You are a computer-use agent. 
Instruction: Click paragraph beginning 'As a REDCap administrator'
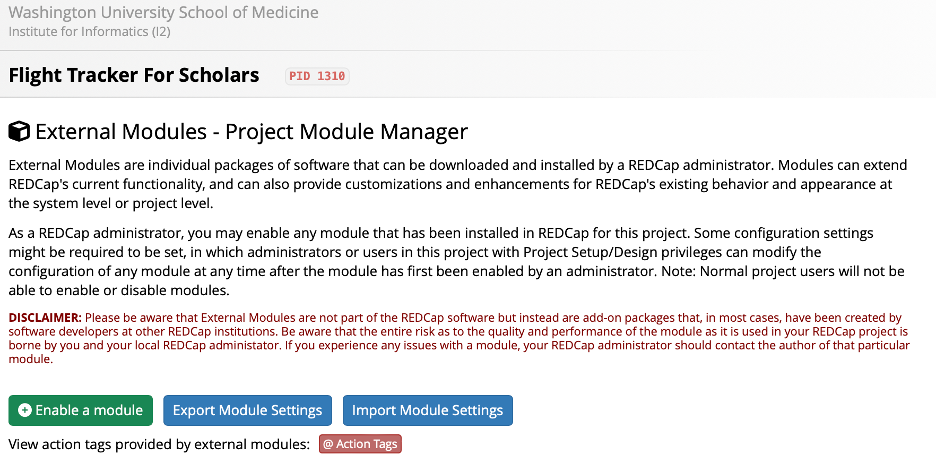(x=457, y=262)
